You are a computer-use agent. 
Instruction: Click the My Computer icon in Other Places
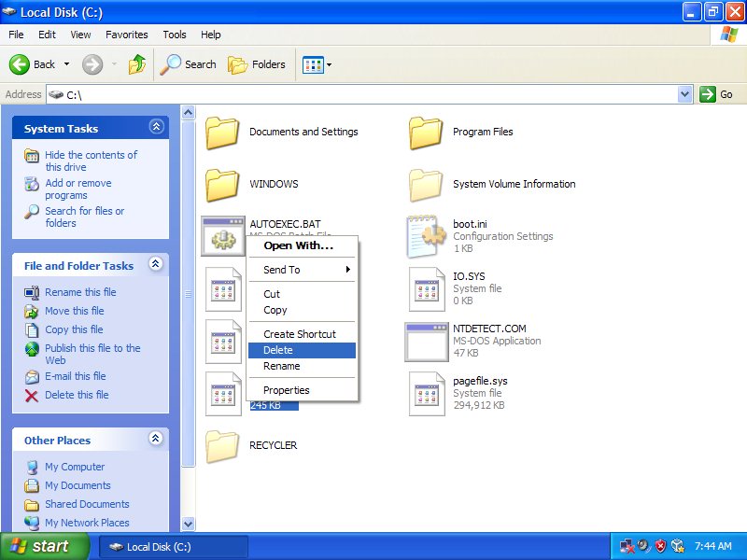pyautogui.click(x=32, y=468)
